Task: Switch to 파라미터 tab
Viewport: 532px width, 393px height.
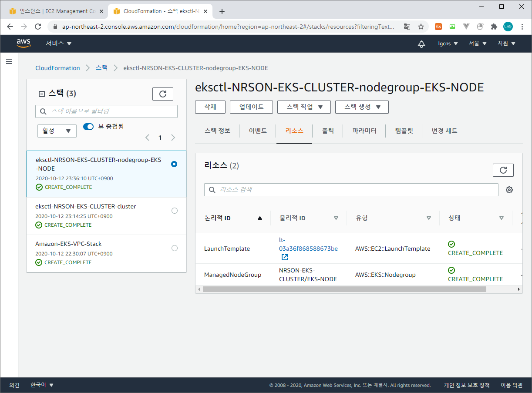Action: 364,131
